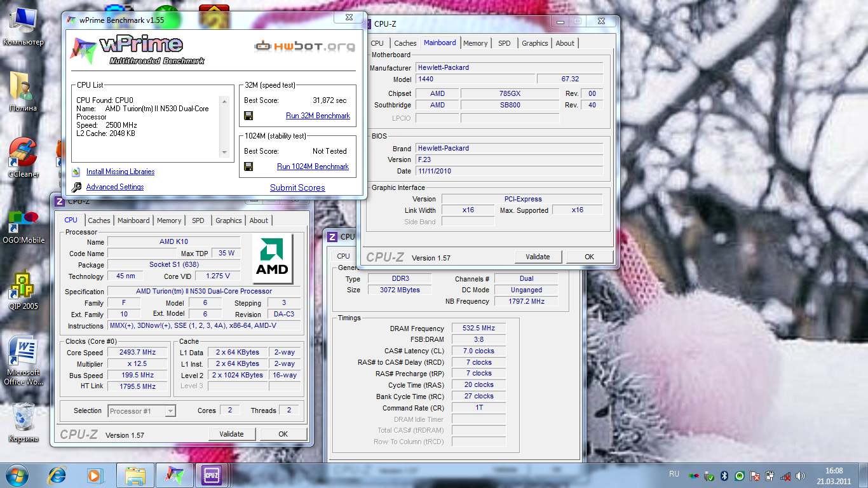The width and height of the screenshot is (868, 488).
Task: Click Validate in the CPU tab window
Action: [231, 434]
